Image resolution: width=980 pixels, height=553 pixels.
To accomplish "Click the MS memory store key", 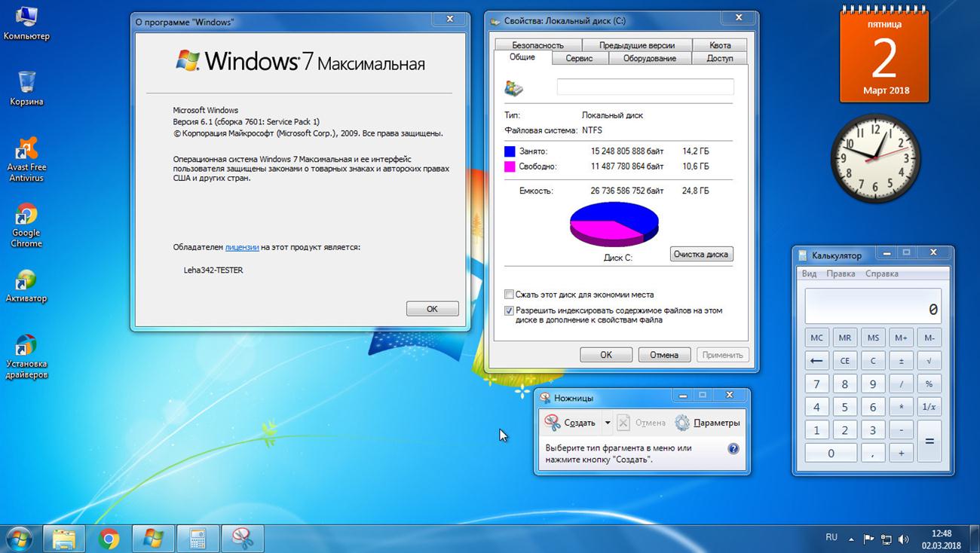I will (x=873, y=338).
